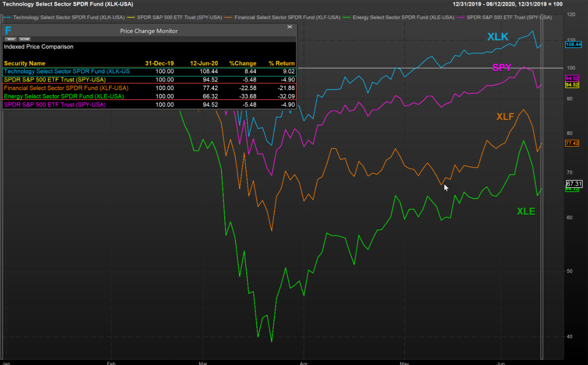Click the Indexed Price Comparison heading
The height and width of the screenshot is (365, 588).
[x=39, y=47]
